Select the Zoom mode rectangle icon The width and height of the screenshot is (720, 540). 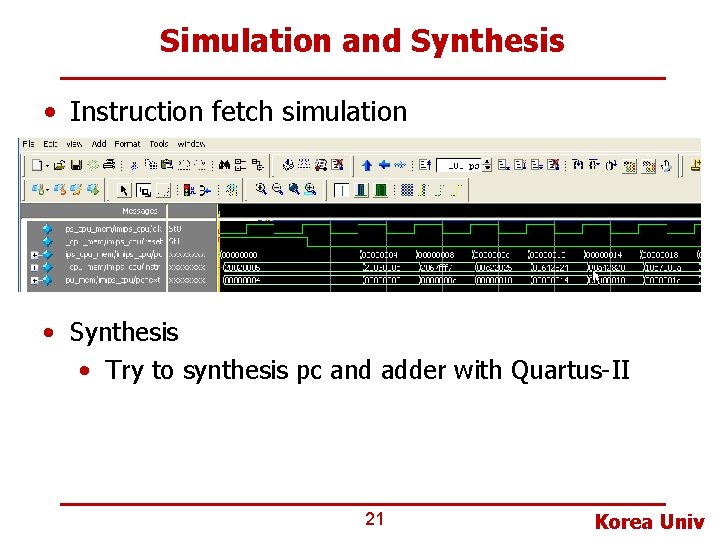tap(144, 190)
